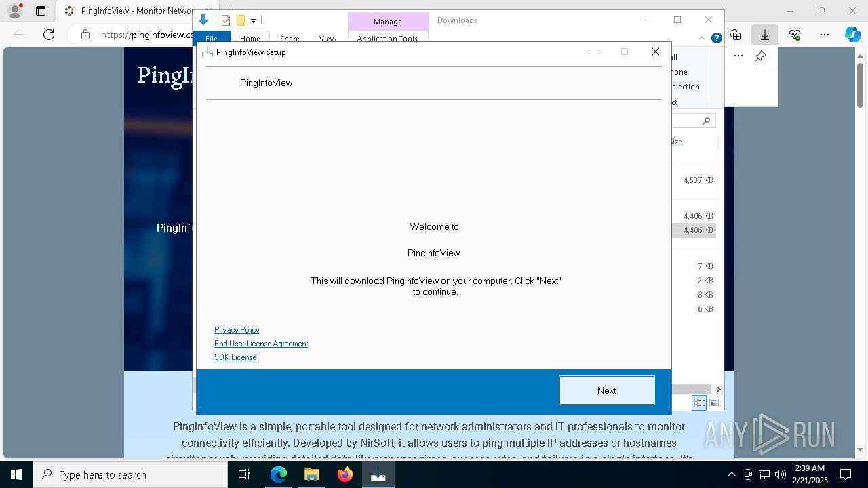Pin the Edge downloads panel
Screen dimensions: 868x488
pos(761,56)
